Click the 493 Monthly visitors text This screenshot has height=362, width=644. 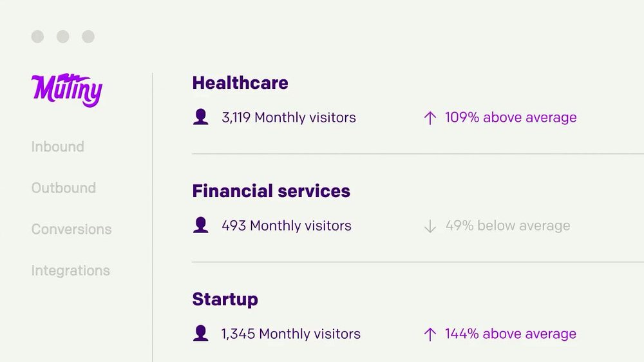[x=287, y=225]
